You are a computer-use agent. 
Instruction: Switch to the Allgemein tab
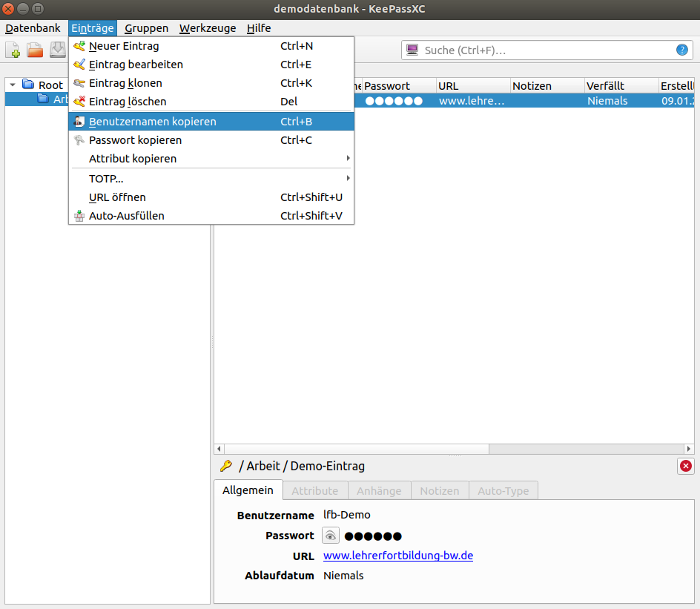(x=248, y=490)
